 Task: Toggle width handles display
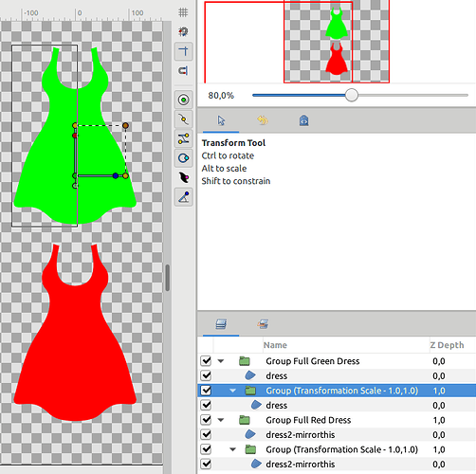click(183, 177)
